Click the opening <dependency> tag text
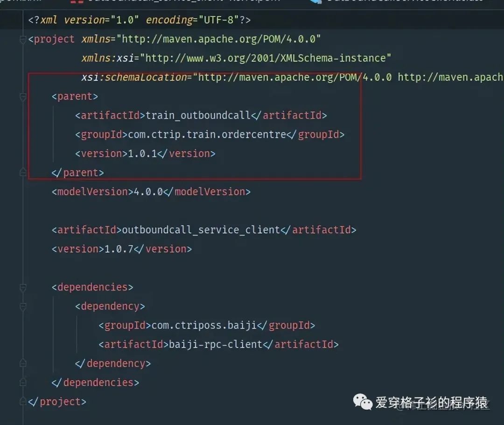Viewport: 504px width, 425px height. point(110,306)
